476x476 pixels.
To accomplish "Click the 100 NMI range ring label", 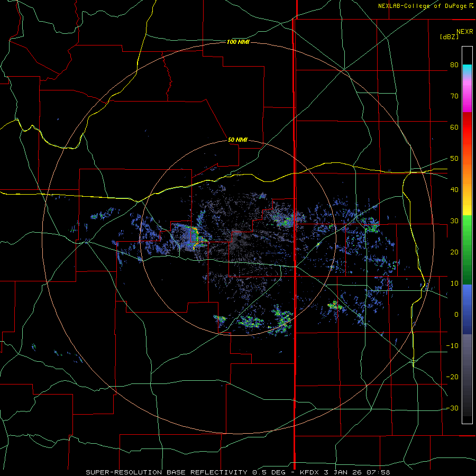I will click(x=238, y=42).
